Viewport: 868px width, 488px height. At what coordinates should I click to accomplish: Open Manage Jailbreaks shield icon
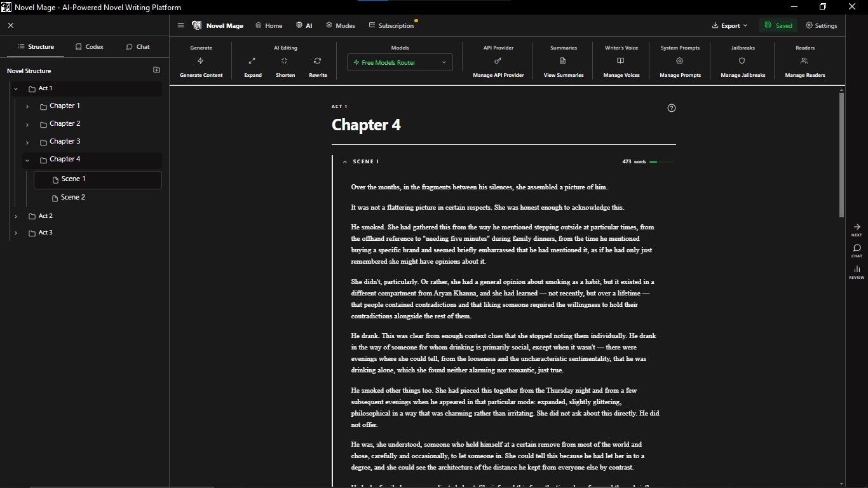tap(742, 61)
